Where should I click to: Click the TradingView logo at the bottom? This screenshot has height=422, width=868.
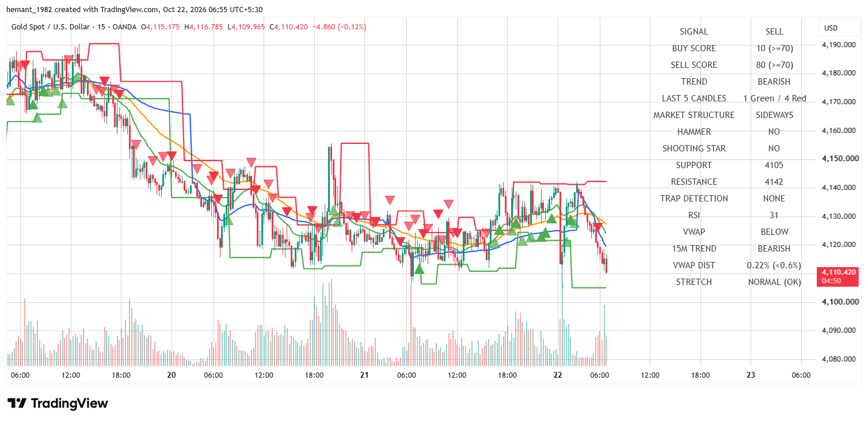pyautogui.click(x=58, y=404)
